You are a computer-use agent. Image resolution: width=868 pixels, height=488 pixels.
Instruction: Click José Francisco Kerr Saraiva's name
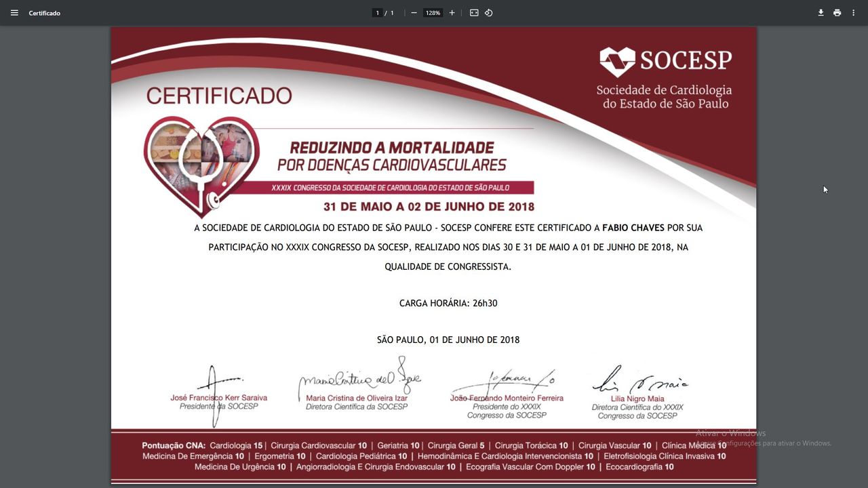pos(218,398)
